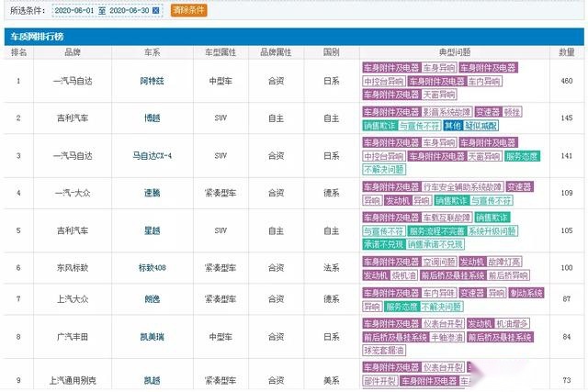This screenshot has width=588, height=392.
Task: Open the 标致408 series link
Action: [x=152, y=268]
